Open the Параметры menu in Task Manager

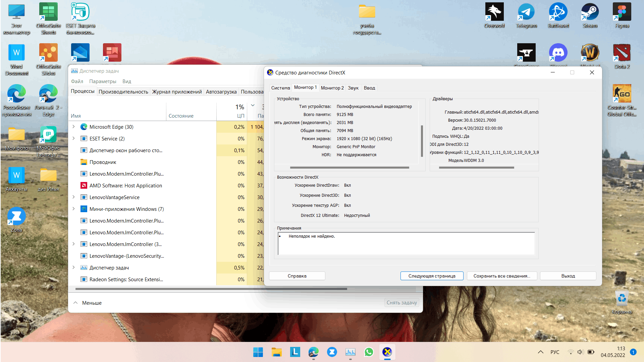point(103,81)
